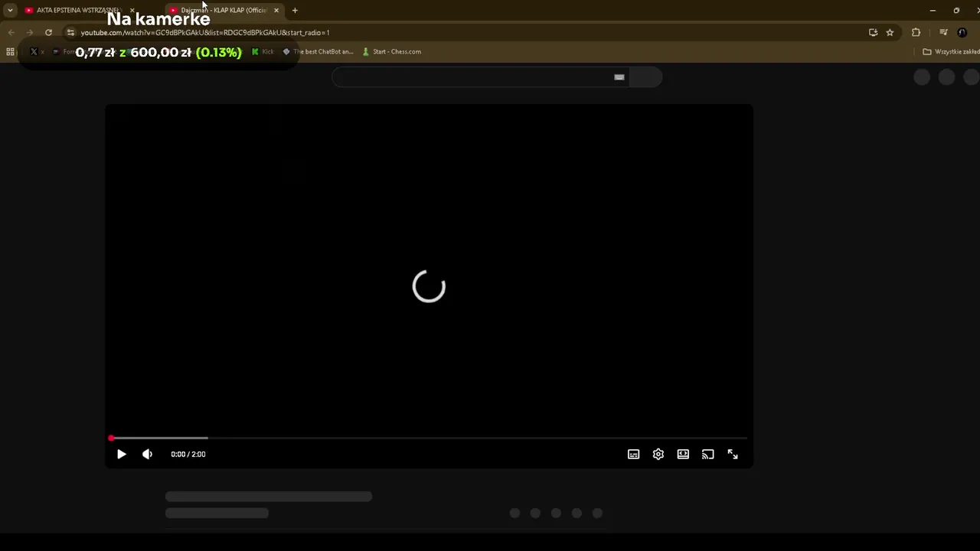
Task: Open the Start - Chess.com bookmark
Action: (x=391, y=51)
